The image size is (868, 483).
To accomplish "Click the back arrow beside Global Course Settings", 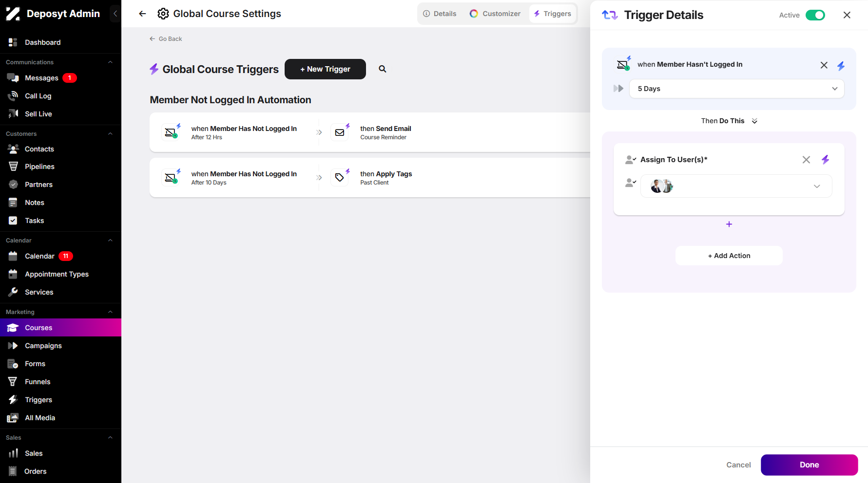I will tap(142, 14).
